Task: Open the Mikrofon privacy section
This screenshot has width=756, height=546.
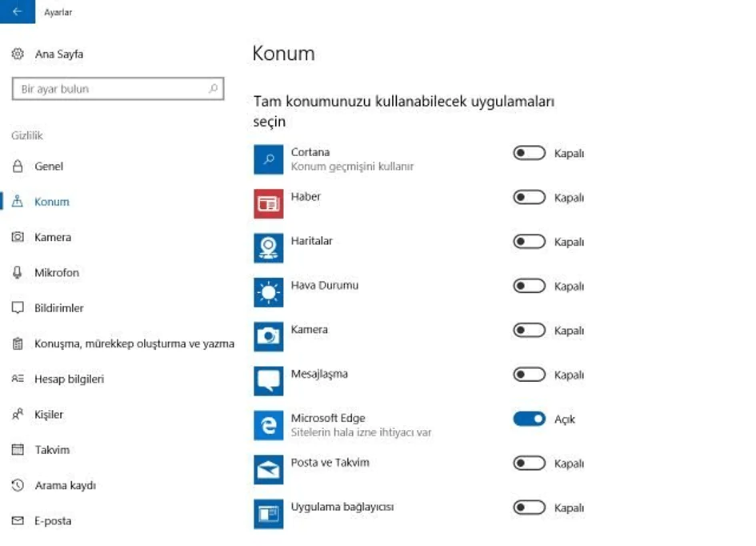Action: (x=56, y=273)
